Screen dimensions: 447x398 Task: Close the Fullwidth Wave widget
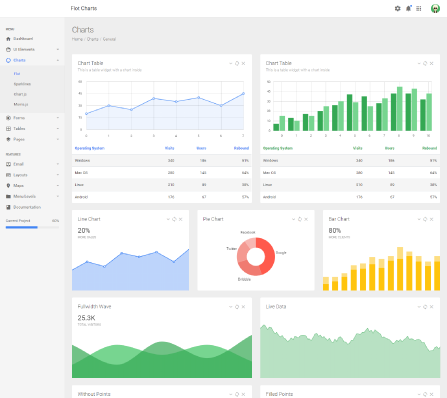[x=243, y=307]
